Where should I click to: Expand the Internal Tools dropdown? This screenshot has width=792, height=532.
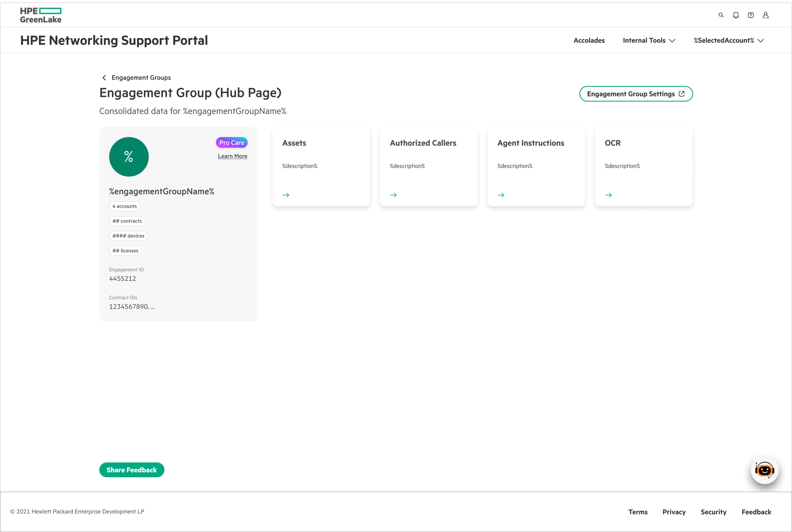pyautogui.click(x=648, y=41)
